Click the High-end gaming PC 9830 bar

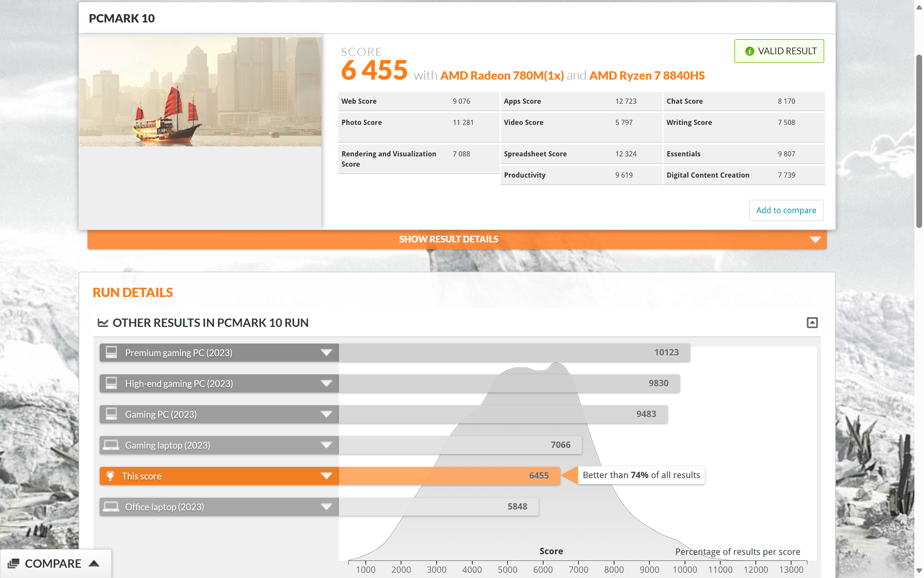coord(509,383)
